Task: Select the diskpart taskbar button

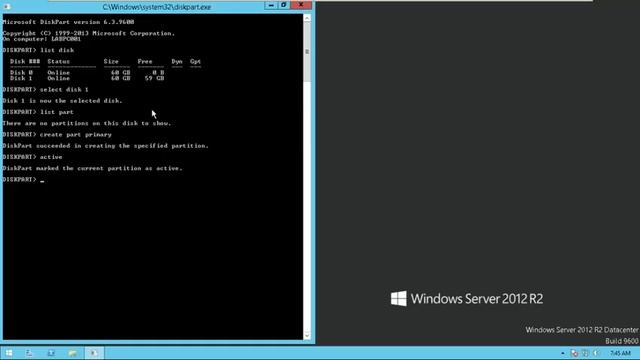Action: coord(94,353)
